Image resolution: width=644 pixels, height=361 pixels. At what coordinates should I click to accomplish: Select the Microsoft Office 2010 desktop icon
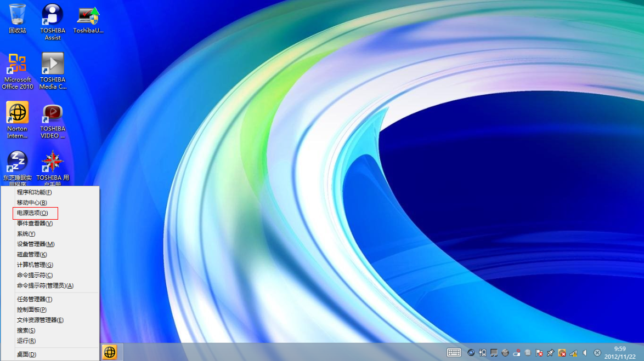[17, 71]
